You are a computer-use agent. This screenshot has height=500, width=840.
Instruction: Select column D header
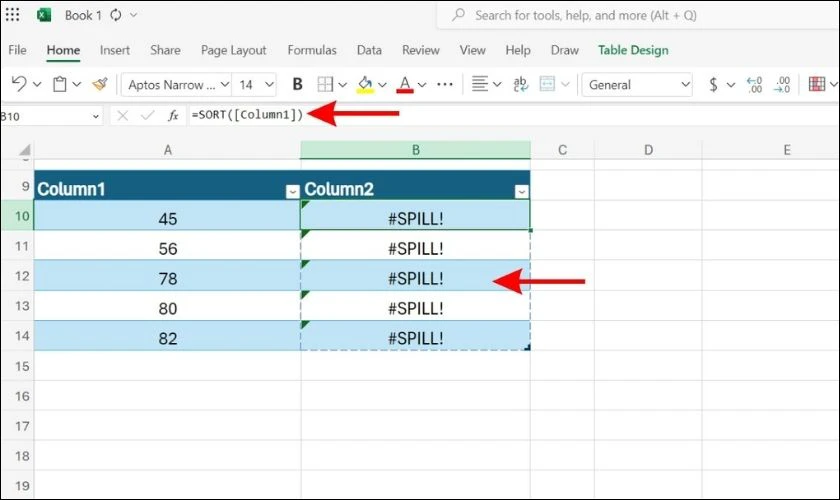click(648, 150)
